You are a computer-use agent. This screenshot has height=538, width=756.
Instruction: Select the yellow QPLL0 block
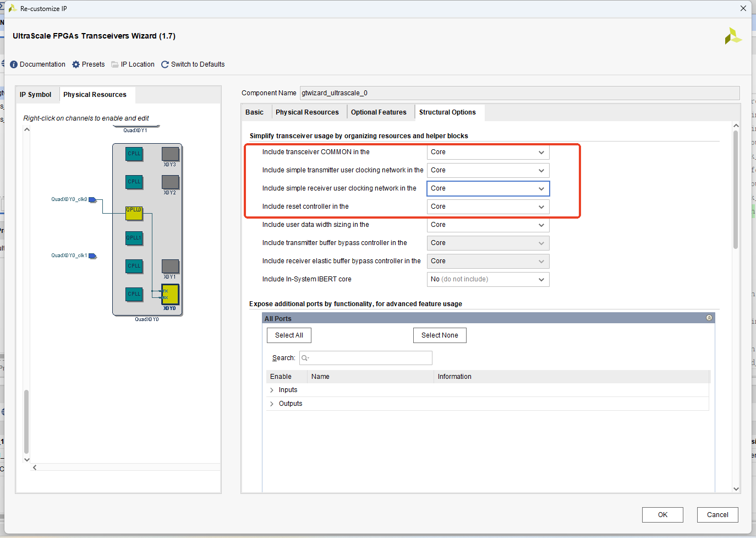pyautogui.click(x=134, y=213)
